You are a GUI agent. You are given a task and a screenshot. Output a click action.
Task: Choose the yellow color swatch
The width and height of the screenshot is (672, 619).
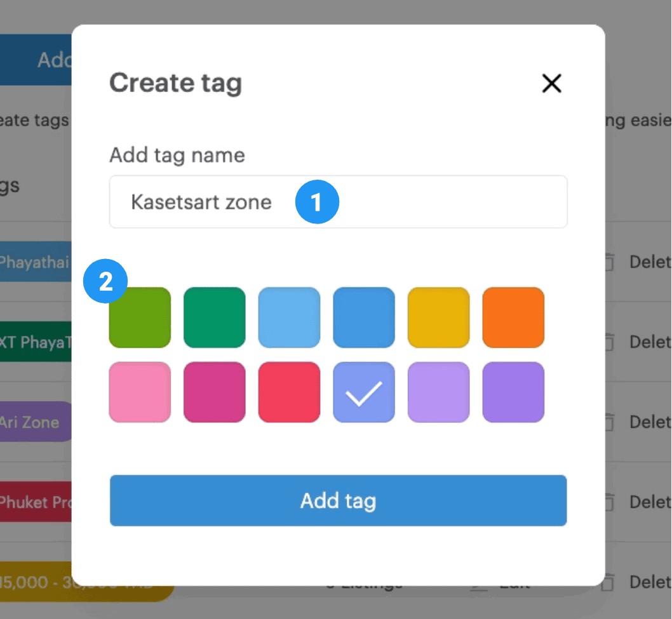[x=438, y=317]
